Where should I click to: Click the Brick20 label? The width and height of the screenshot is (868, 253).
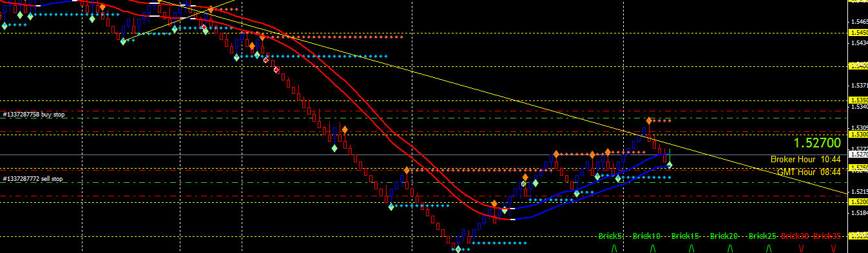(724, 236)
